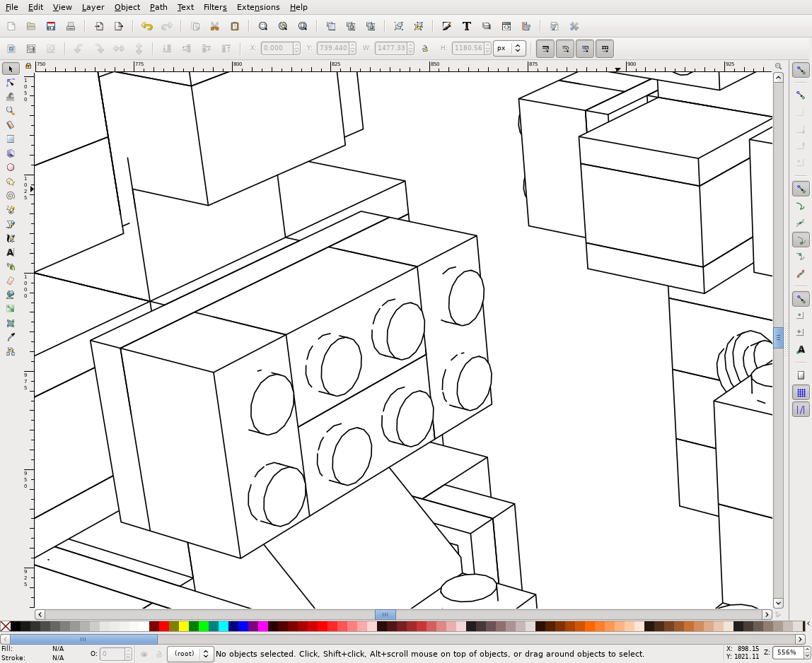
Task: Choose the Zoom tool in the toolbox
Action: click(11, 111)
